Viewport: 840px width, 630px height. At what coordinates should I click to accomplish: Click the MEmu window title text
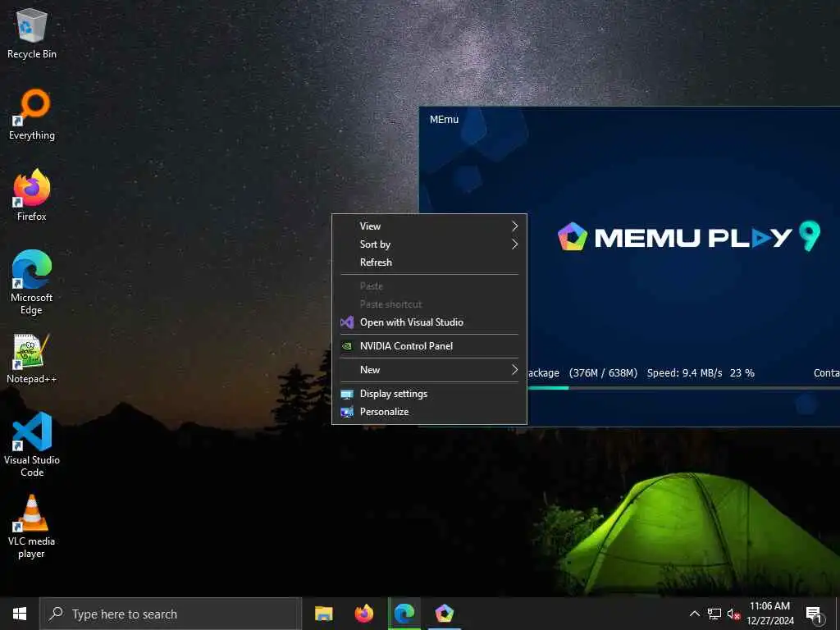pos(444,120)
